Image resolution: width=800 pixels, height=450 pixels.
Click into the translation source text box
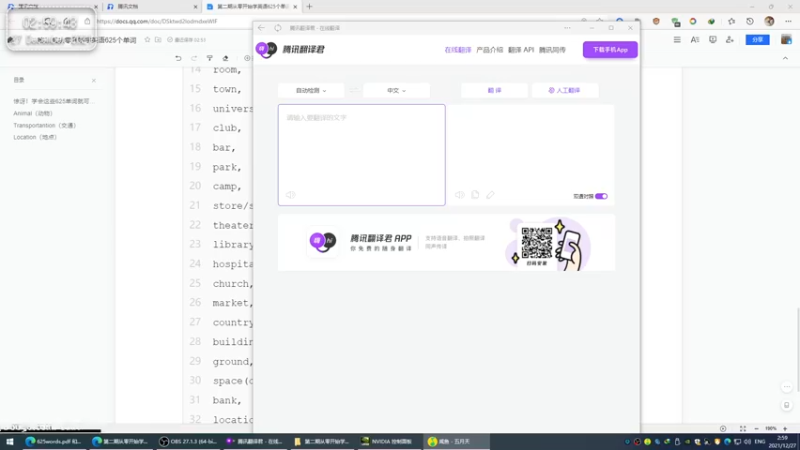[x=362, y=155]
